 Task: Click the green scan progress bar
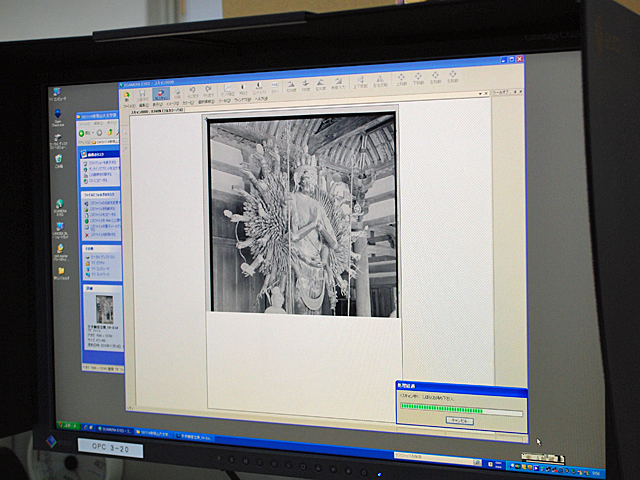pyautogui.click(x=461, y=409)
